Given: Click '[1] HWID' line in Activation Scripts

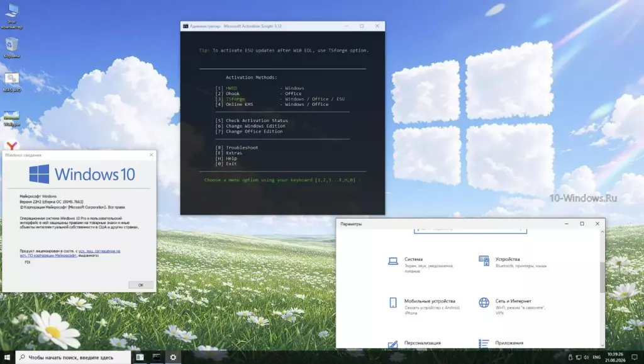Looking at the screenshot, I should pos(260,88).
